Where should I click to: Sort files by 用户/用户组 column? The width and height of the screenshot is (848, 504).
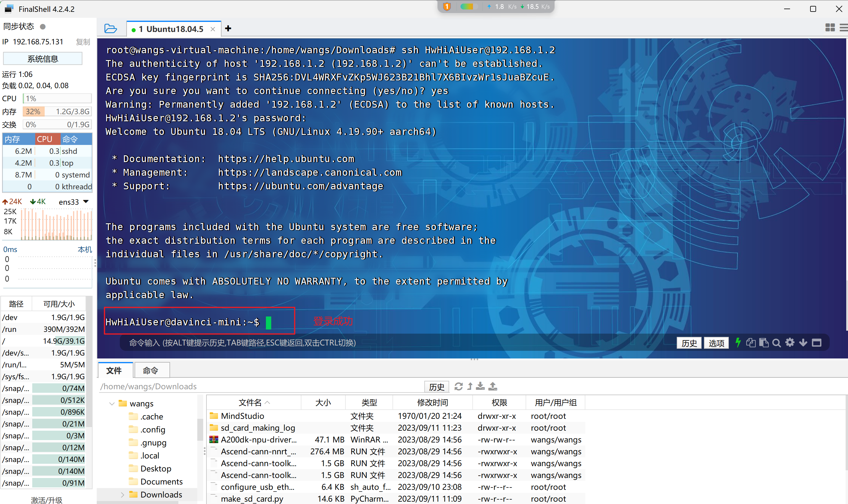pyautogui.click(x=555, y=403)
